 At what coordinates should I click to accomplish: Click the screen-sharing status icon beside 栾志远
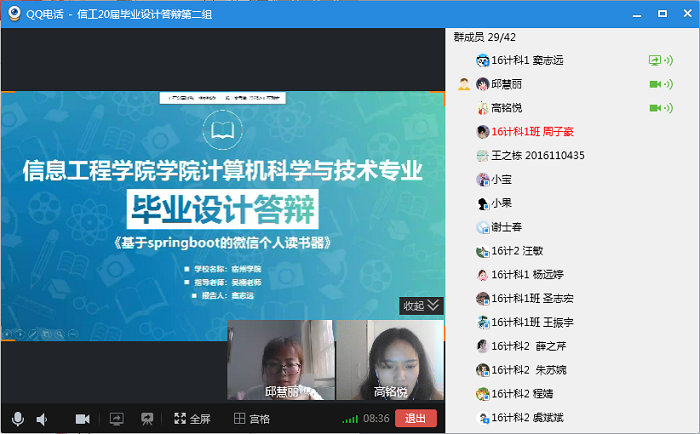pyautogui.click(x=655, y=60)
